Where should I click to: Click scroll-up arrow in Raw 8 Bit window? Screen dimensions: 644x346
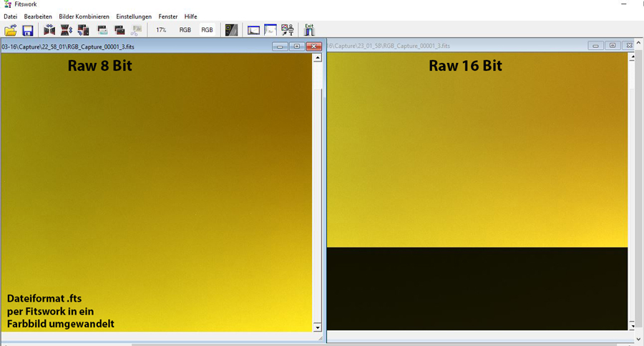coord(317,58)
